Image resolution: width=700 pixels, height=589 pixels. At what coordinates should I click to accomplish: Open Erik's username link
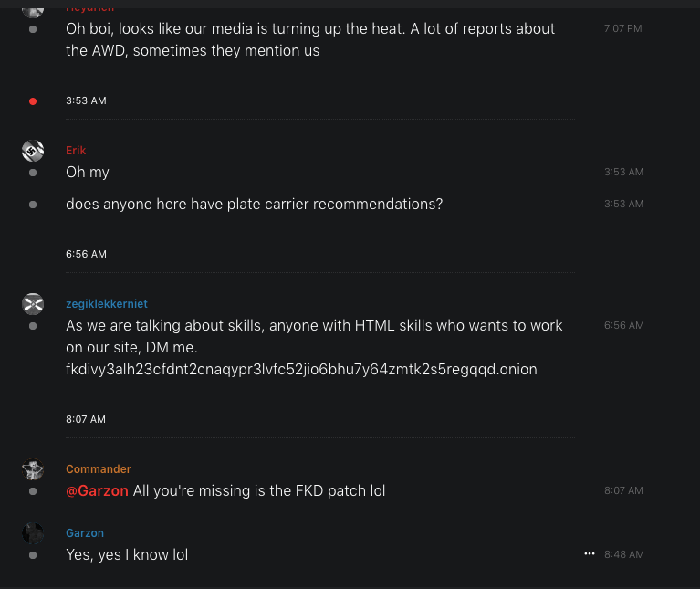coord(76,151)
